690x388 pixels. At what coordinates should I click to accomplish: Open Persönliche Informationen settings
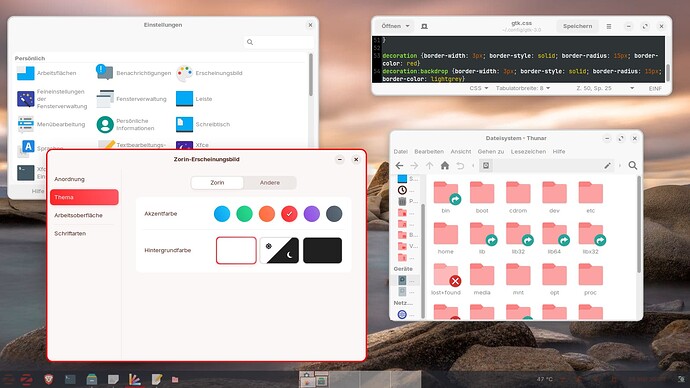(x=125, y=124)
